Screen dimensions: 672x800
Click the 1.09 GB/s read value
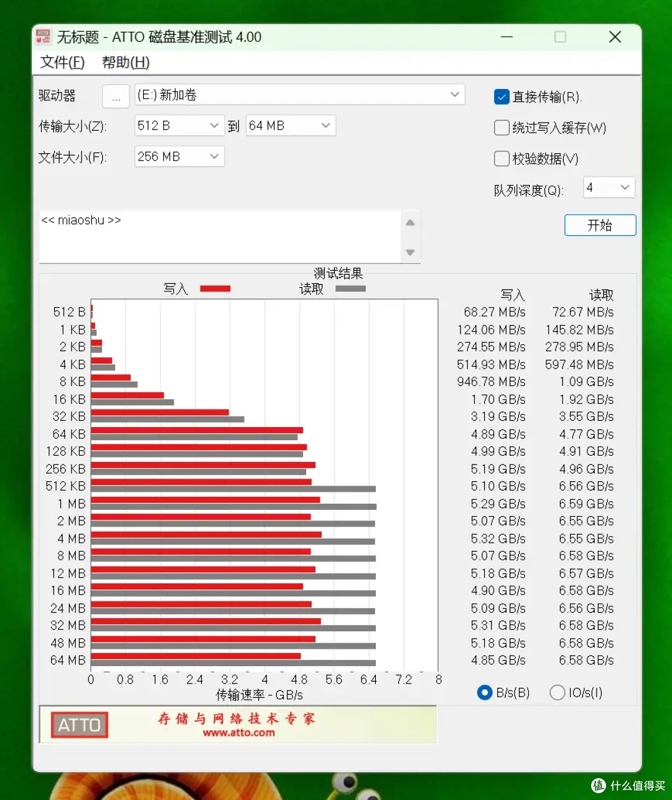tap(586, 382)
